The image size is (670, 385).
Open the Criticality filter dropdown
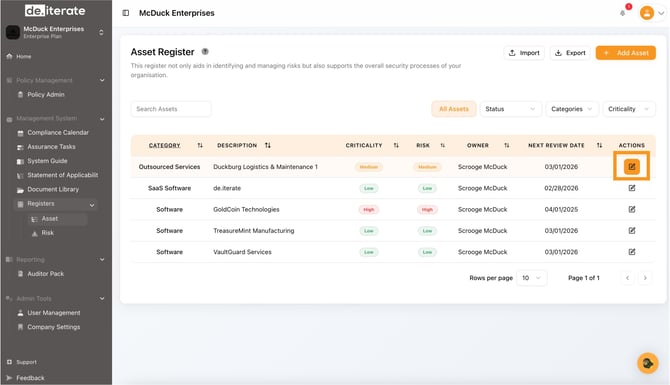pos(629,109)
